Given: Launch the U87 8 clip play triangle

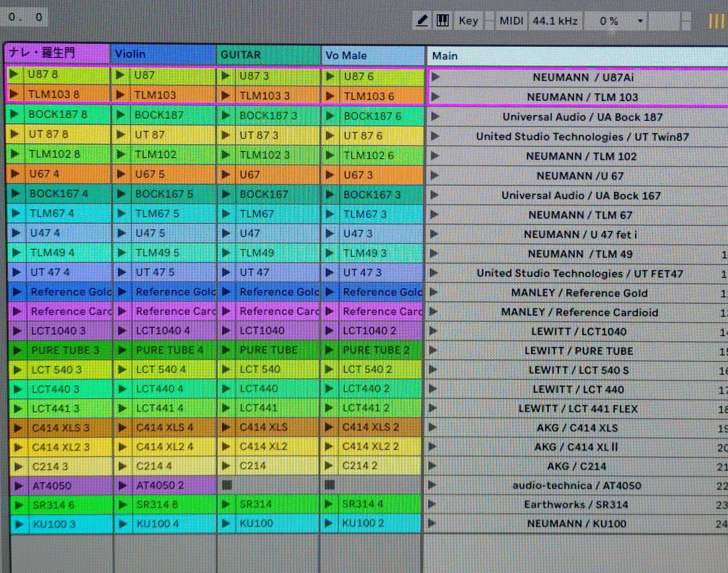Looking at the screenshot, I should click(x=14, y=74).
